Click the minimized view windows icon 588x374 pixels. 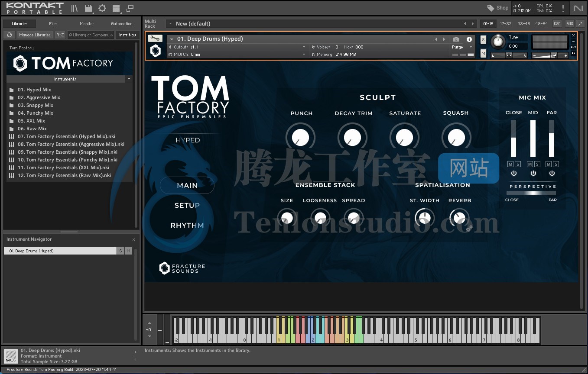(130, 8)
